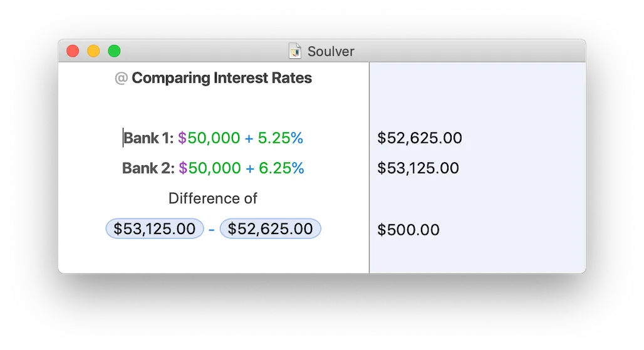Click the minus operator between the tokens
Screen dimensions: 644x350
(x=212, y=229)
